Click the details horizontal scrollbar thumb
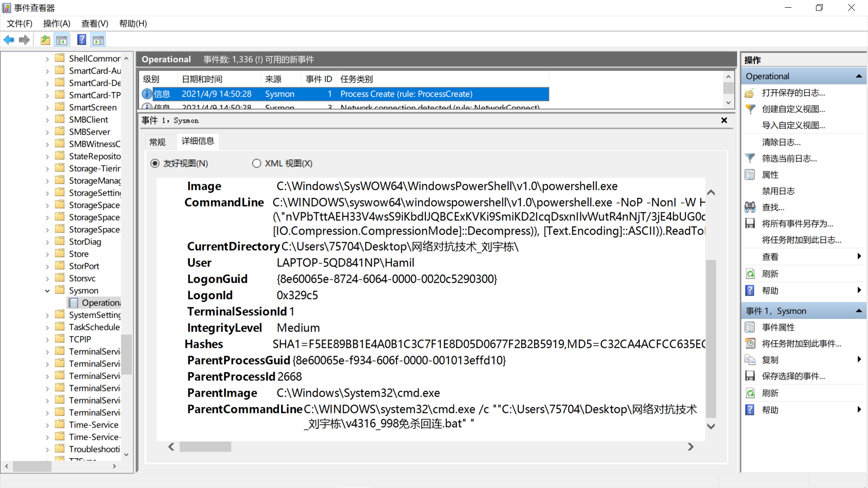The image size is (868, 488). 205,447
